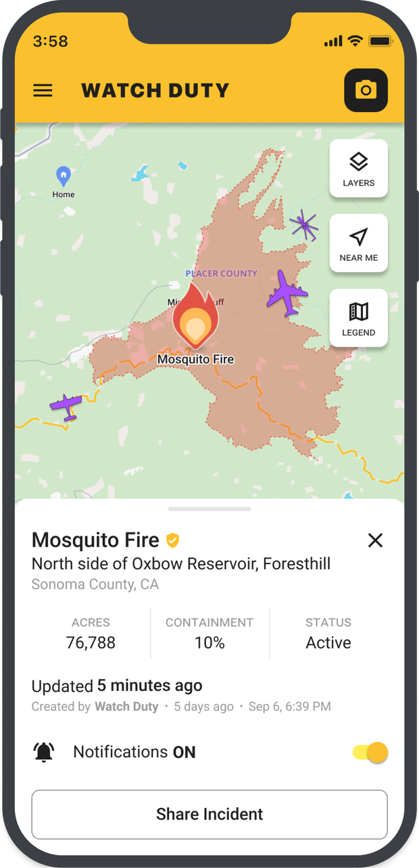
Task: Tap the yellow camera icon button
Action: (366, 90)
